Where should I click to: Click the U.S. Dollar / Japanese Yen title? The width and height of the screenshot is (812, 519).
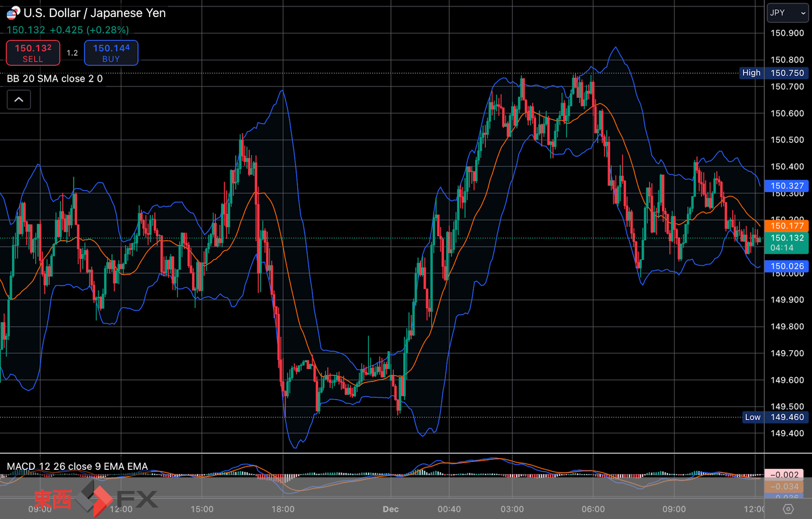click(95, 13)
